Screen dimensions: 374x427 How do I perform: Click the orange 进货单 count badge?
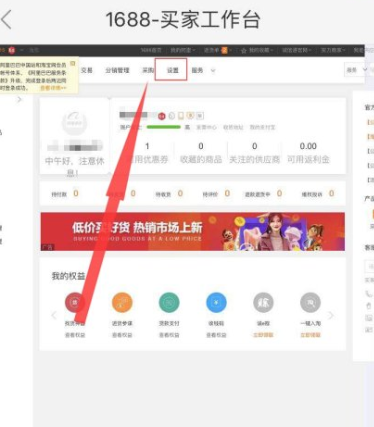pyautogui.click(x=224, y=50)
